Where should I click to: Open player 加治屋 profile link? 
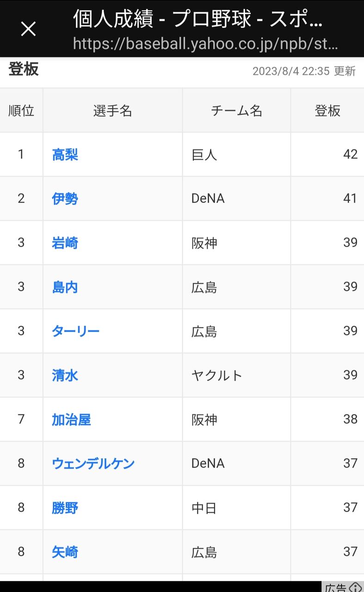click(72, 419)
